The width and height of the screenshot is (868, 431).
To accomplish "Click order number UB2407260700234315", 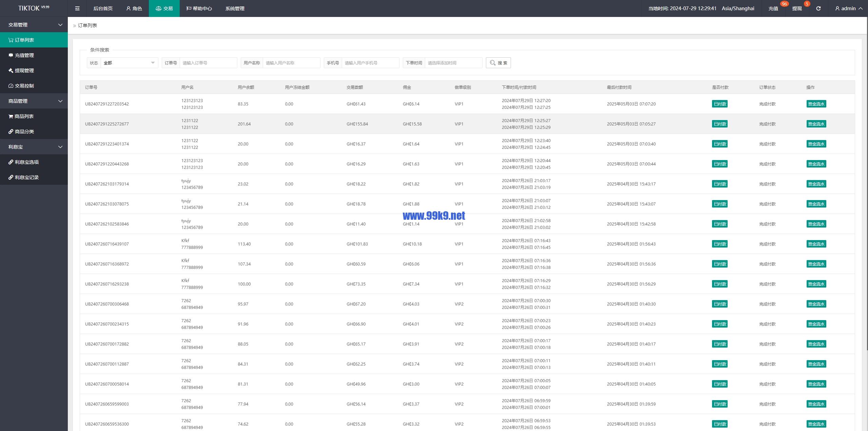I will [107, 324].
